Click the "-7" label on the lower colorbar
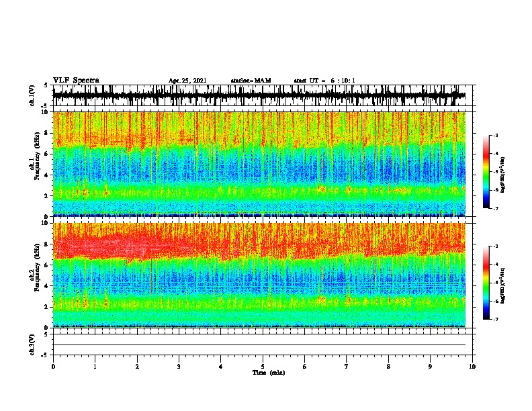Image resolution: width=532 pixels, height=411 pixels. coord(495,319)
